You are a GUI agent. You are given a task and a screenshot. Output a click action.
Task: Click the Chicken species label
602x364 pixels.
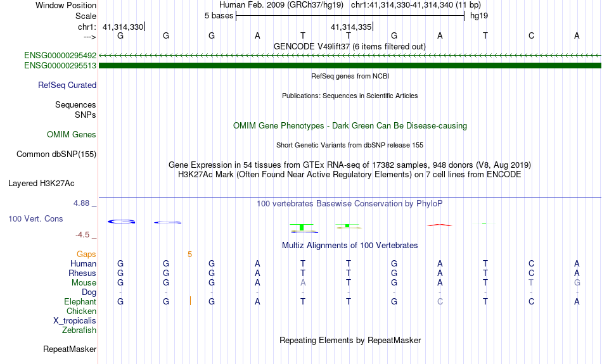[x=81, y=311]
